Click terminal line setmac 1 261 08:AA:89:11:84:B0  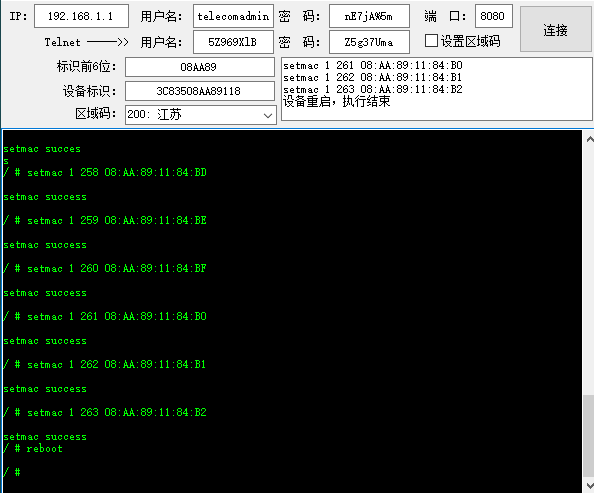(105, 316)
